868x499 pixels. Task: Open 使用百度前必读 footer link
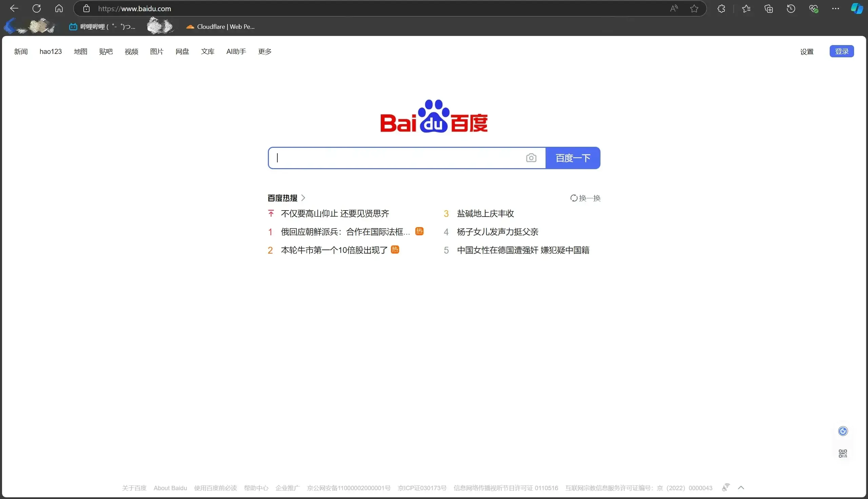216,488
